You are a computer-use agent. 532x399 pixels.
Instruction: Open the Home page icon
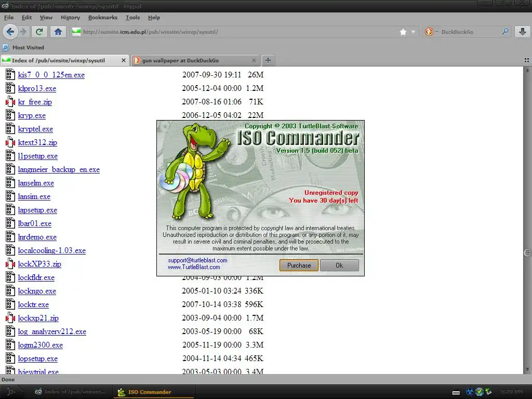pyautogui.click(x=58, y=32)
